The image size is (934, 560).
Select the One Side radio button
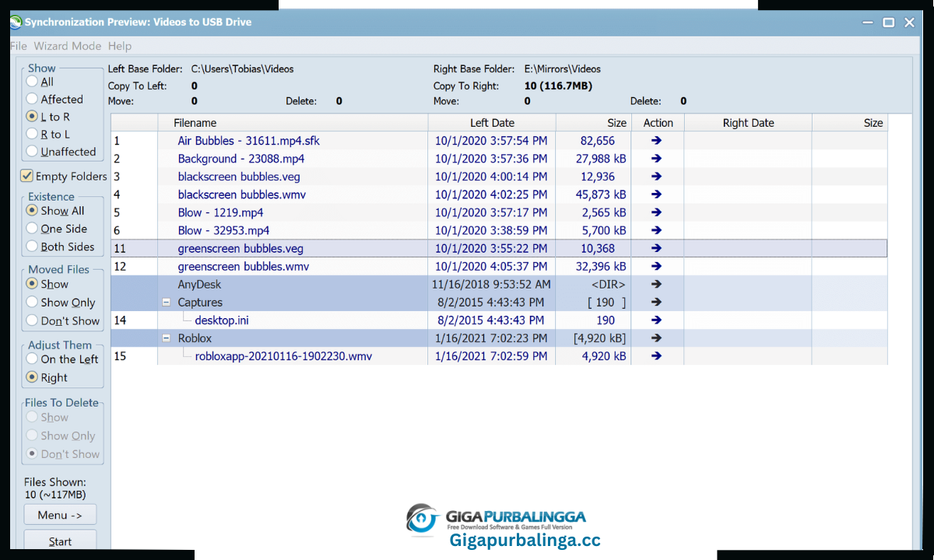pyautogui.click(x=32, y=229)
